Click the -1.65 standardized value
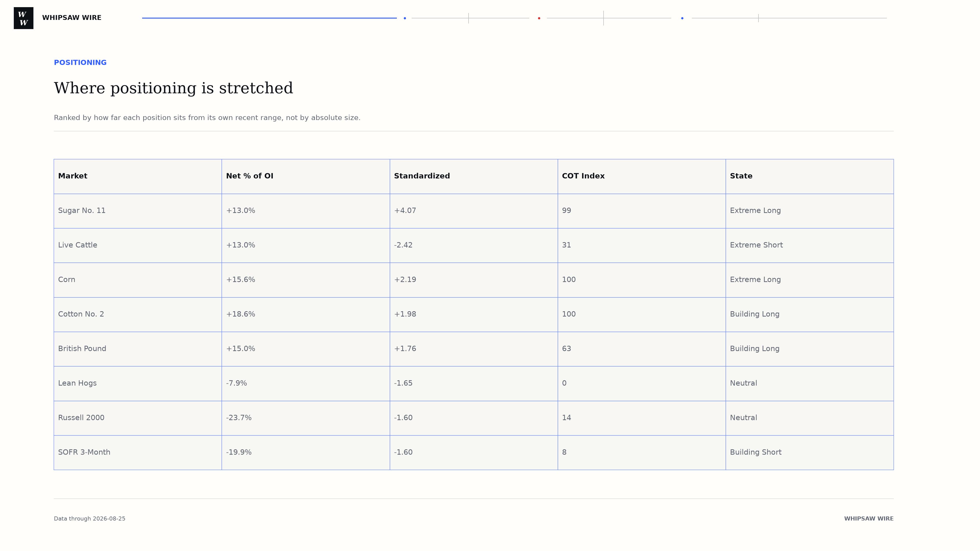This screenshot has width=980, height=551. pos(403,383)
